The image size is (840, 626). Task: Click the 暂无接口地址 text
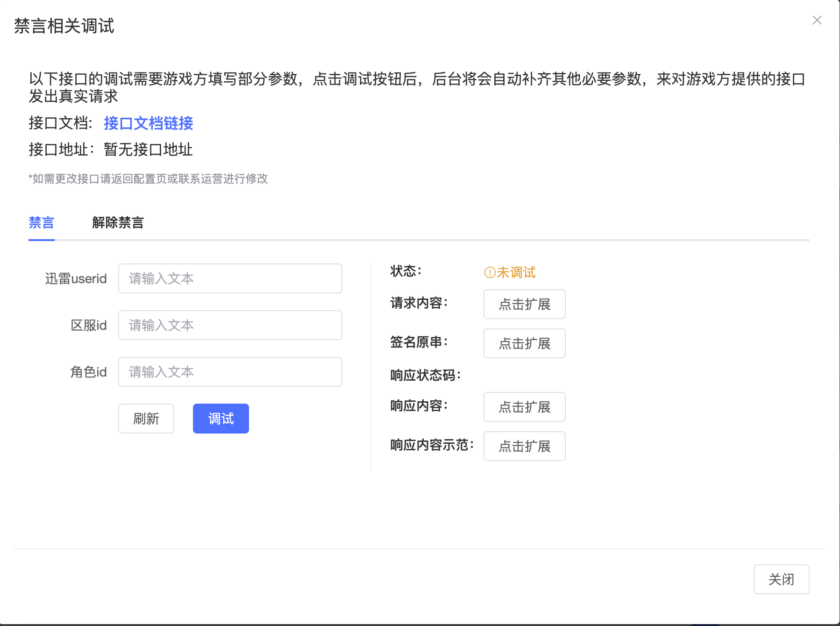coord(148,149)
